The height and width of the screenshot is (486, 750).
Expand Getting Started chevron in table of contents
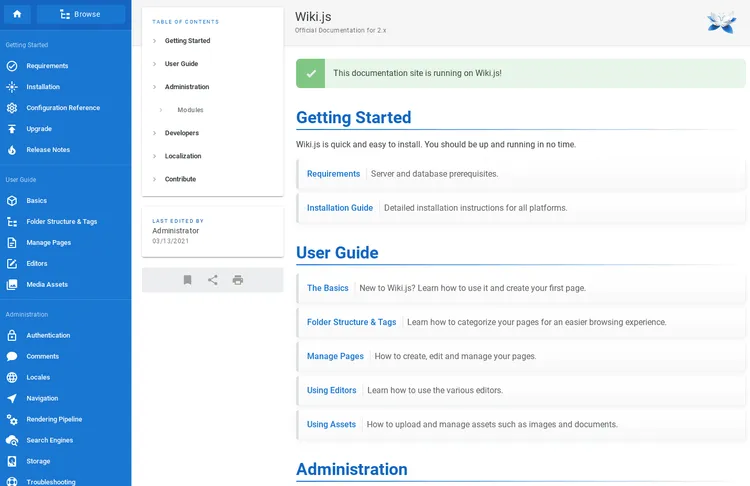[154, 41]
